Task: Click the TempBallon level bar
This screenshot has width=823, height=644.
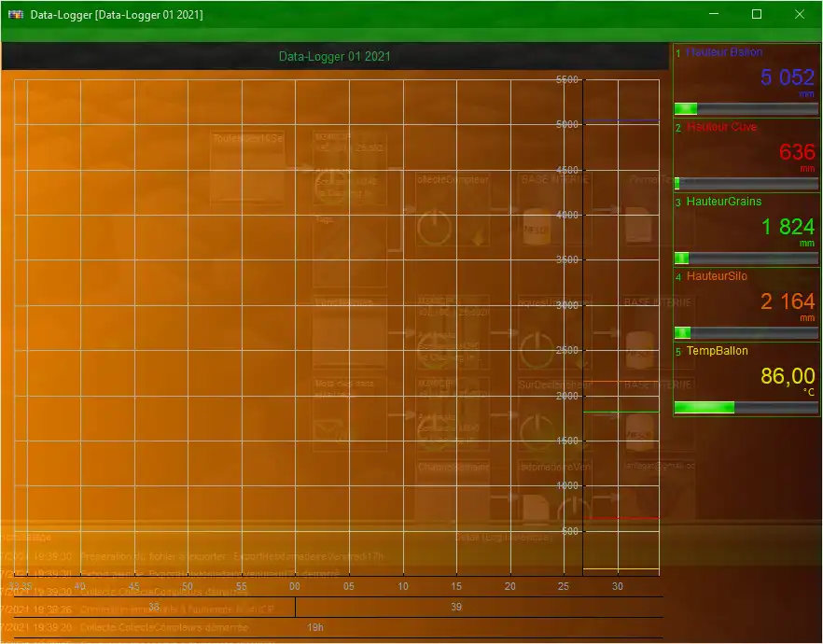Action: (746, 407)
